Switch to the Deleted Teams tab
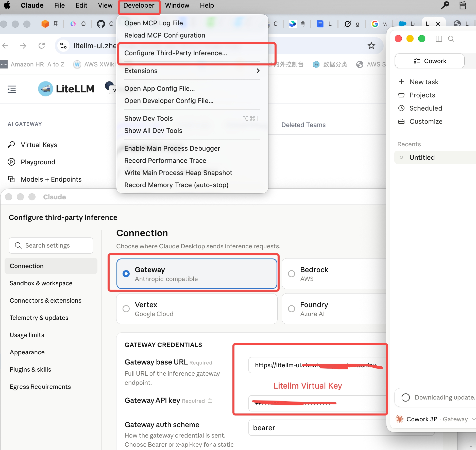 (x=303, y=125)
